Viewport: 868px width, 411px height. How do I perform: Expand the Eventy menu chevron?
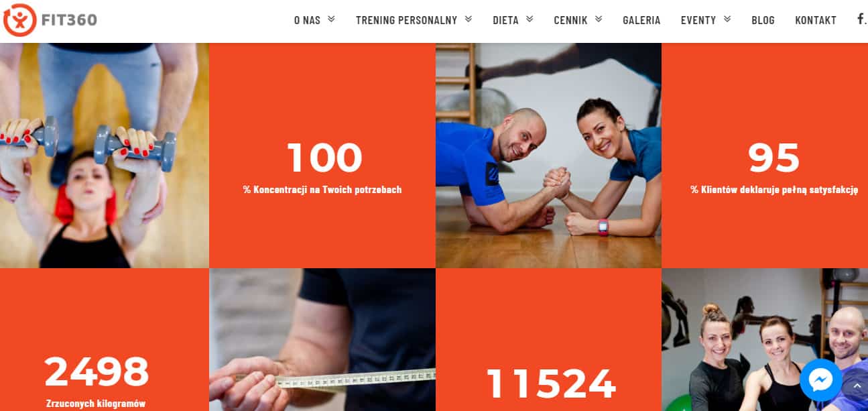[x=727, y=19]
